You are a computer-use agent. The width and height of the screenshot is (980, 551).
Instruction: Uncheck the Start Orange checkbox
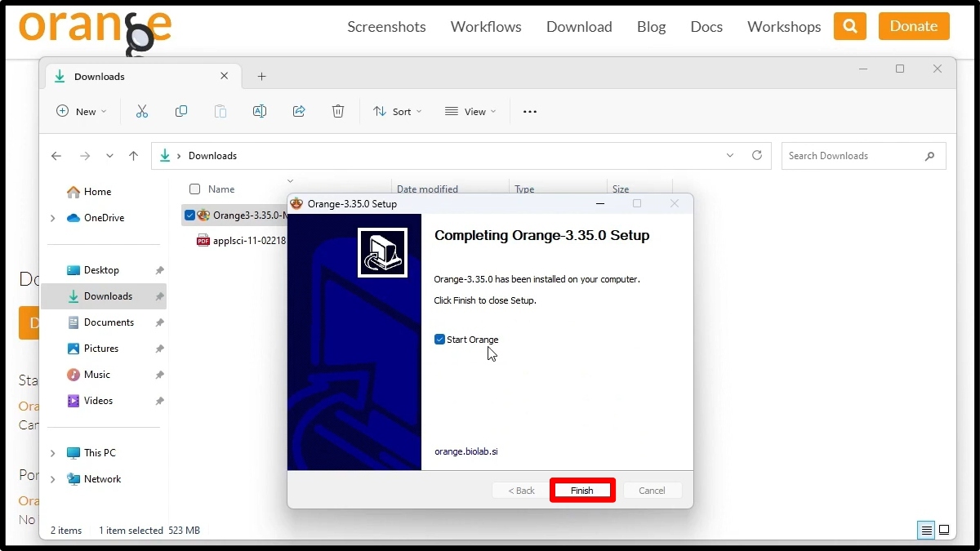(439, 340)
